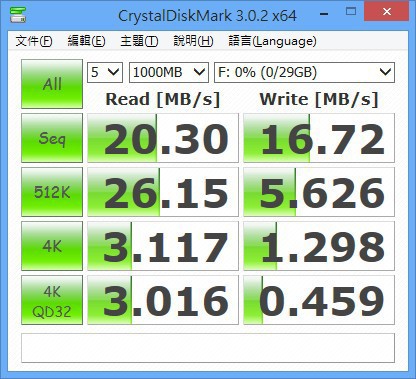The image size is (416, 379).
Task: Click the 4K read result 3.117
Action: click(163, 246)
